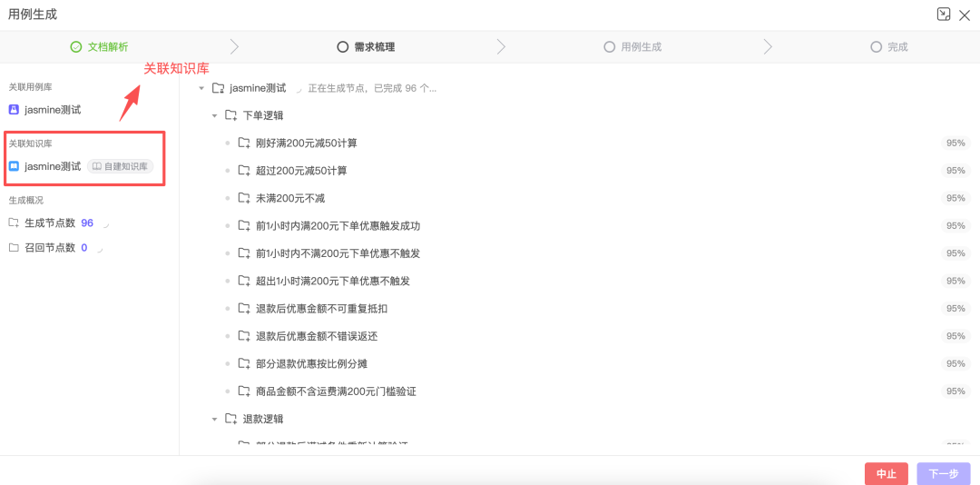Select node 未满200元不减
The height and width of the screenshot is (485, 980).
[290, 198]
